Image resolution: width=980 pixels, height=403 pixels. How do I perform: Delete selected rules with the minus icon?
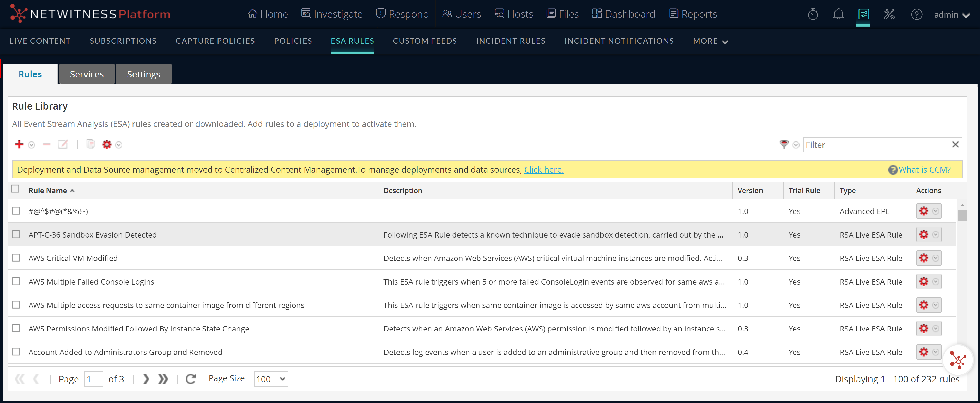46,145
